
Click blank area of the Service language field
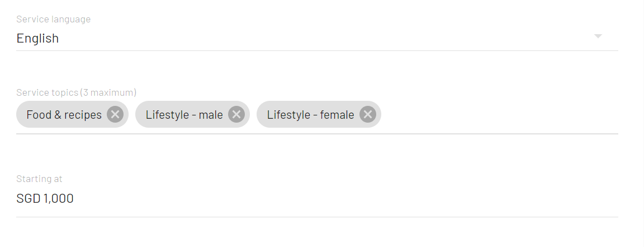point(324,38)
